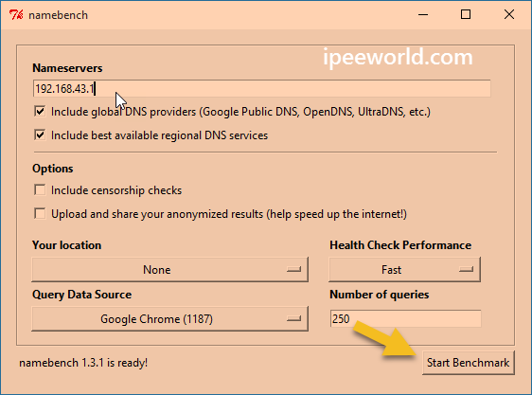Open the Your location dropdown showing None

point(170,270)
